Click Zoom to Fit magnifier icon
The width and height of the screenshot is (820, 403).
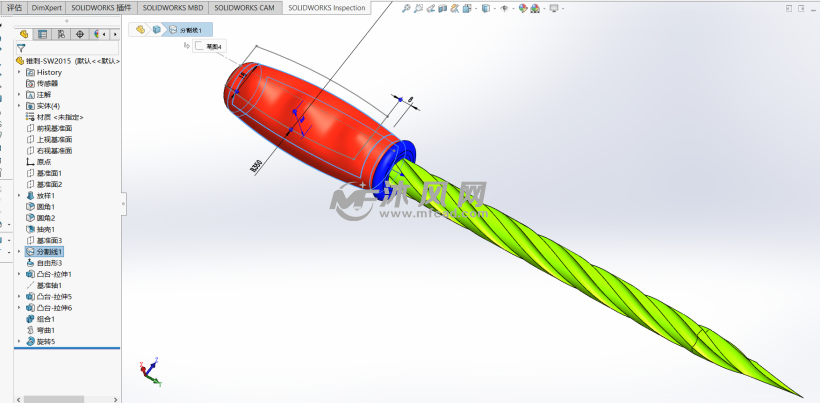(x=406, y=8)
